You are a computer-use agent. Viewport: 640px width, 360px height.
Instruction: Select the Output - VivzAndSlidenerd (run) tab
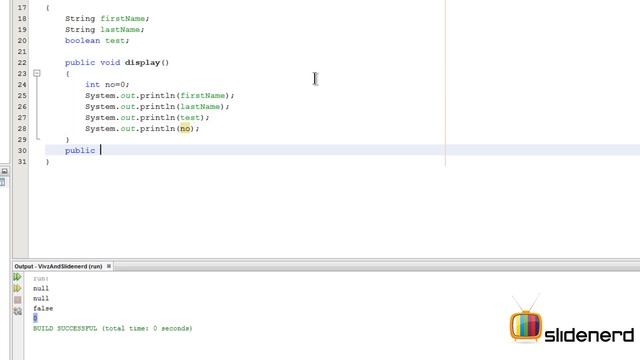coord(58,266)
